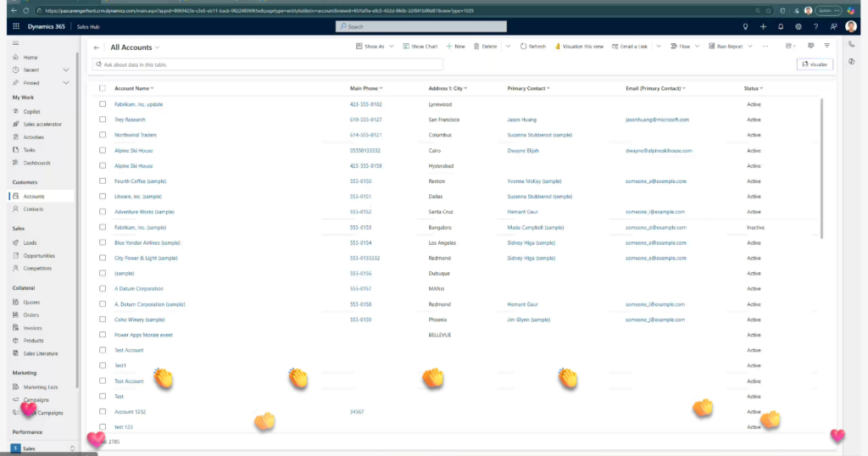This screenshot has height=456, width=868.
Task: Check the Power Apps Morale event row checkbox
Action: point(103,335)
